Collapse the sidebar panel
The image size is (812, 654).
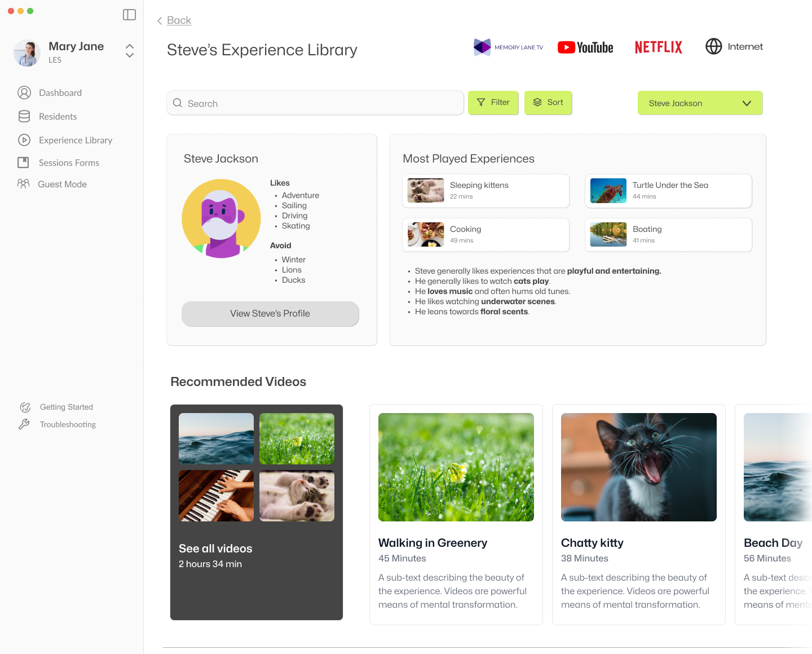click(x=129, y=15)
